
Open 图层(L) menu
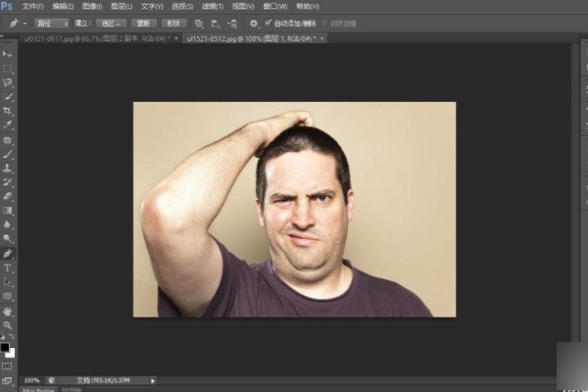[x=122, y=7]
